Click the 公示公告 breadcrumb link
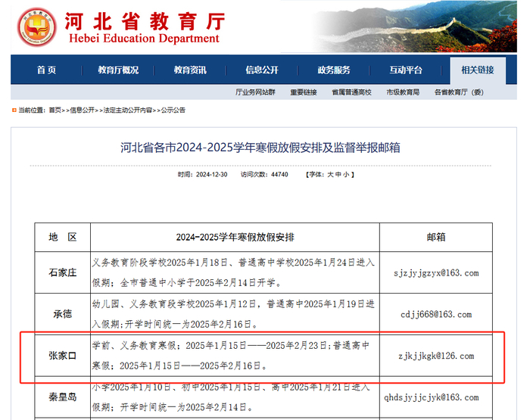530x420 pixels. [x=173, y=110]
